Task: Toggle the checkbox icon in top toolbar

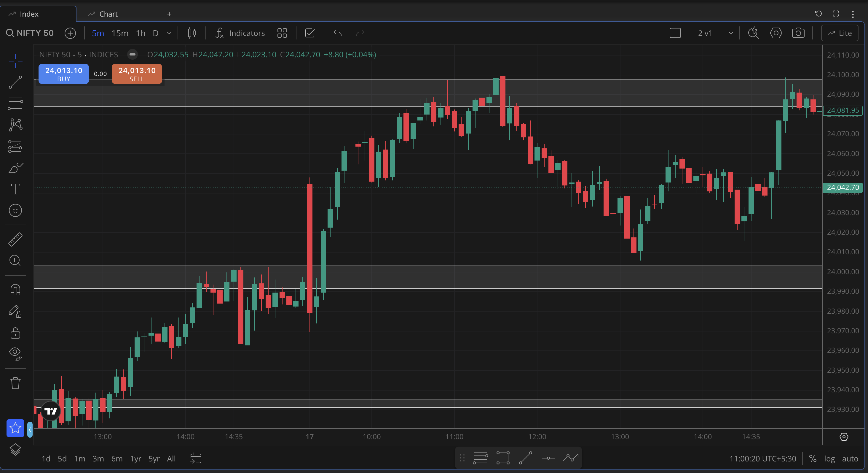Action: pos(310,33)
